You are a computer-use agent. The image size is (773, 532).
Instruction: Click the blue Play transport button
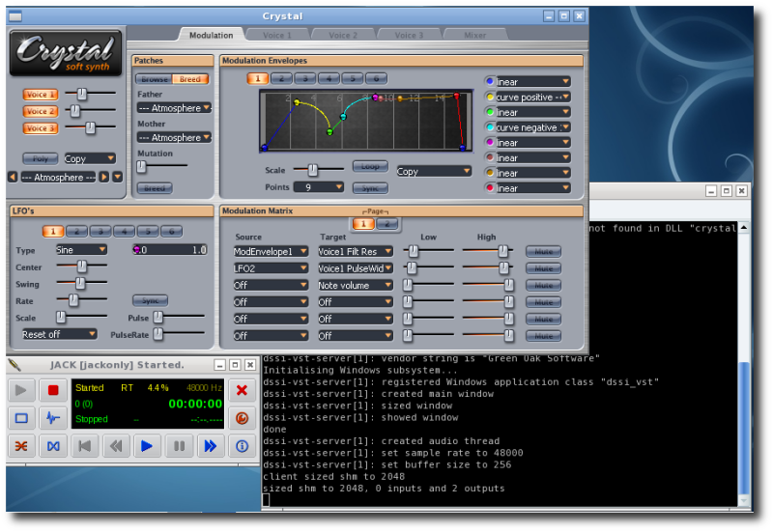pos(147,446)
